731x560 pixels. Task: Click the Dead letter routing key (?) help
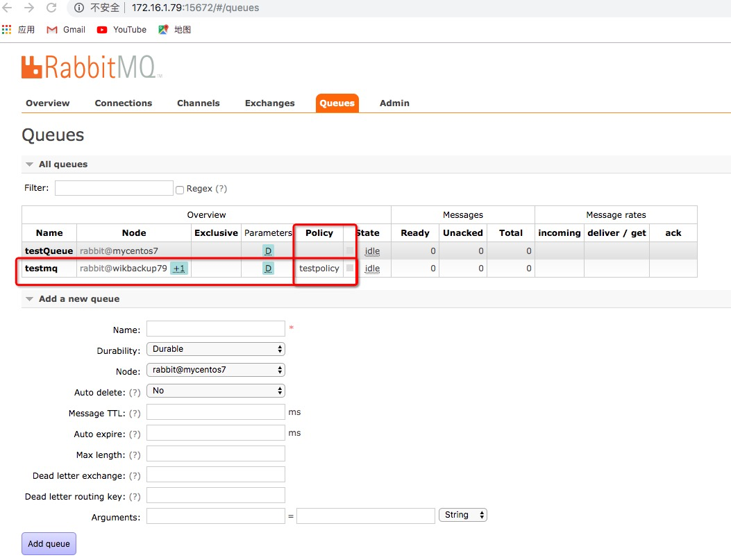135,497
